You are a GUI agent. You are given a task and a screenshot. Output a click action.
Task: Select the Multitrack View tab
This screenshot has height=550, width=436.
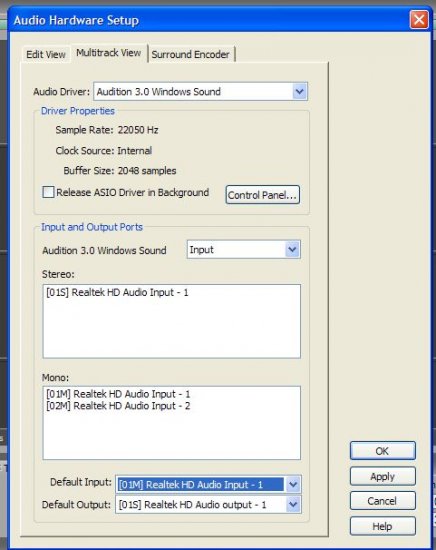(109, 53)
